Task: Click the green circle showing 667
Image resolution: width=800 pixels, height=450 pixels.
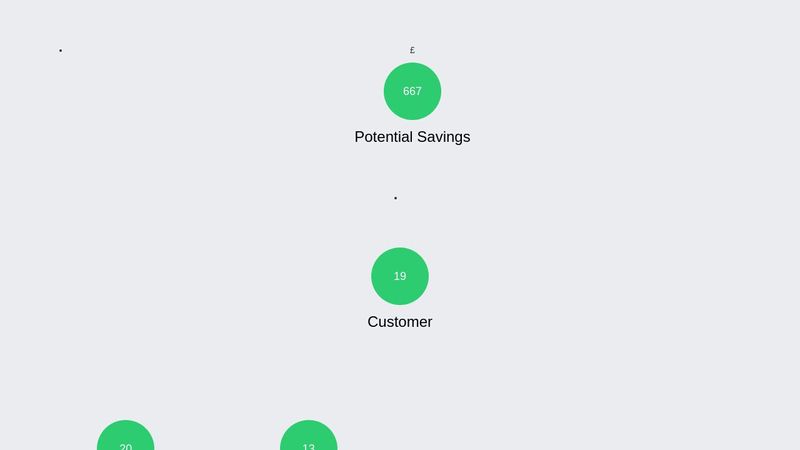Action: pos(412,91)
